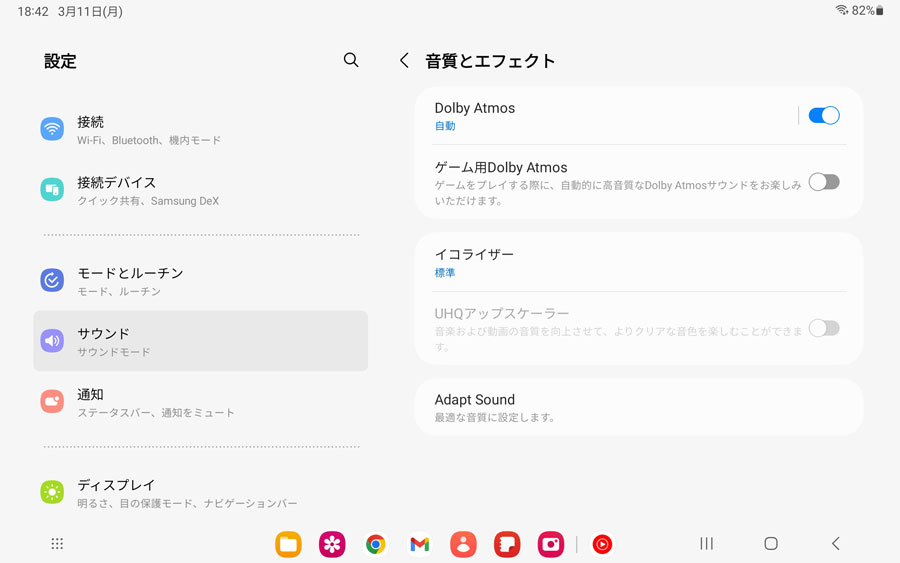Tap the 82% battery percentage

(x=863, y=10)
